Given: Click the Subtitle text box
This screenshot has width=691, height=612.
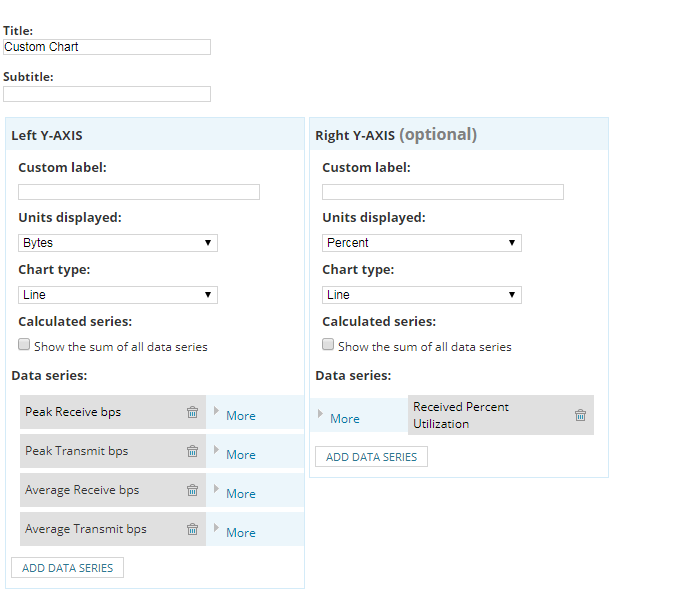Looking at the screenshot, I should point(107,94).
